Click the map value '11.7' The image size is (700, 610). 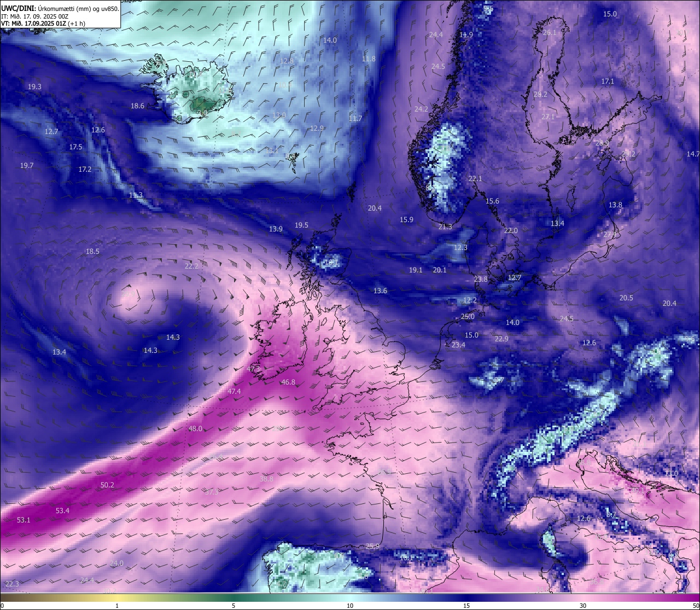[355, 118]
